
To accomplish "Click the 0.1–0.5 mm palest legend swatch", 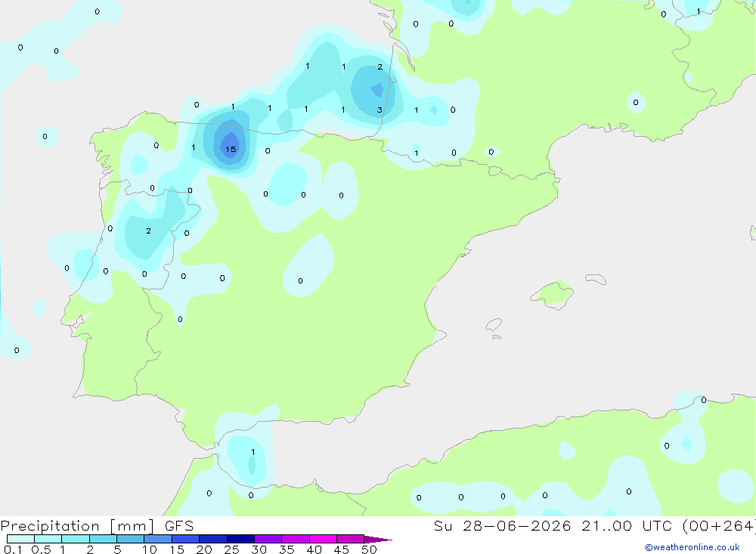I will [x=20, y=539].
